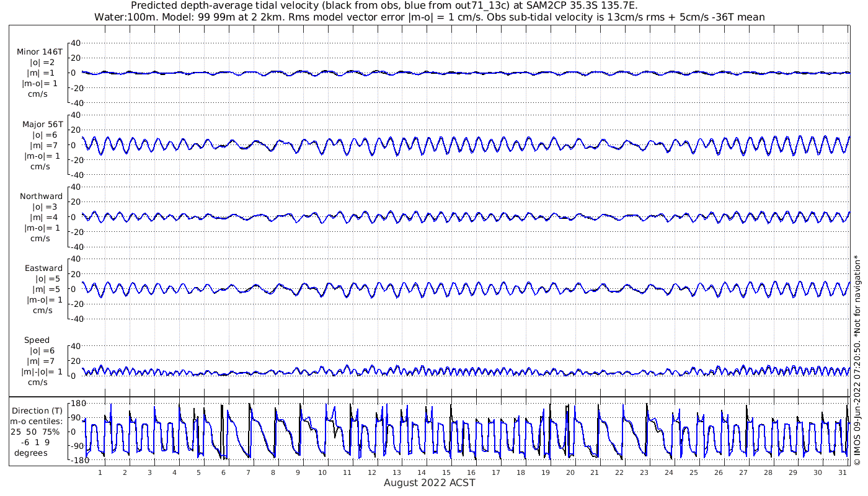Image resolution: width=868 pixels, height=496 pixels.
Task: Click the 'Speed' panel label
Action: tap(37, 340)
